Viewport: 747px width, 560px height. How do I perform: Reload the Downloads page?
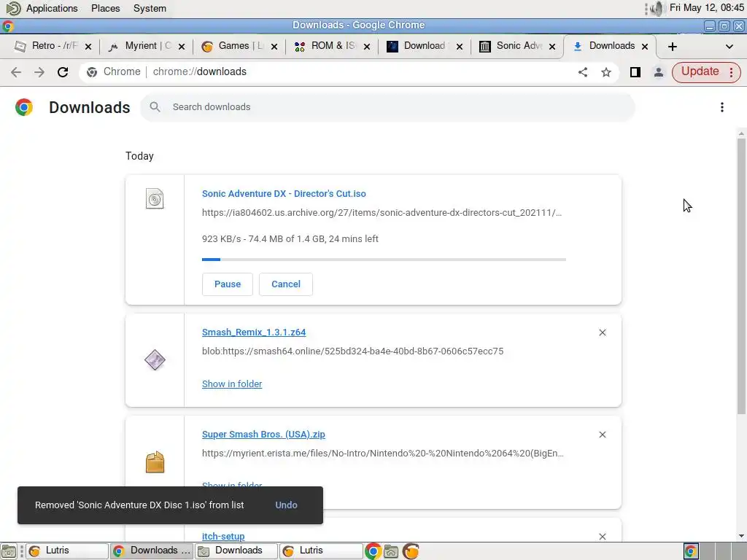coord(63,72)
